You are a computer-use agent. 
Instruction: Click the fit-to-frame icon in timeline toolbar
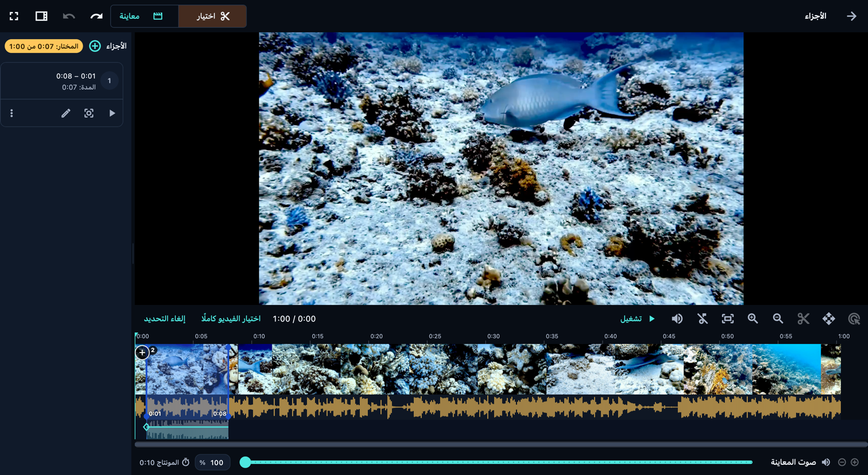(727, 319)
